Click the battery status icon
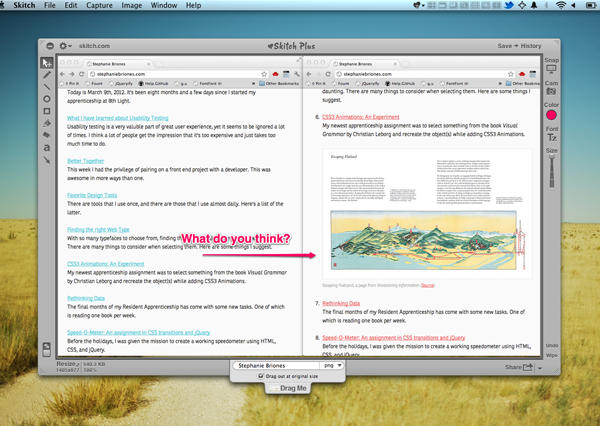 (592, 5)
